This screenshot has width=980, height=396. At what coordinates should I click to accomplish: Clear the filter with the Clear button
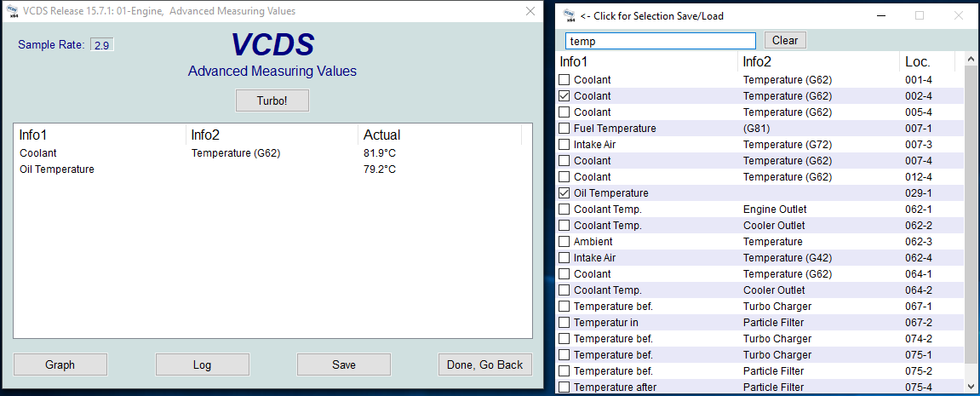point(785,40)
